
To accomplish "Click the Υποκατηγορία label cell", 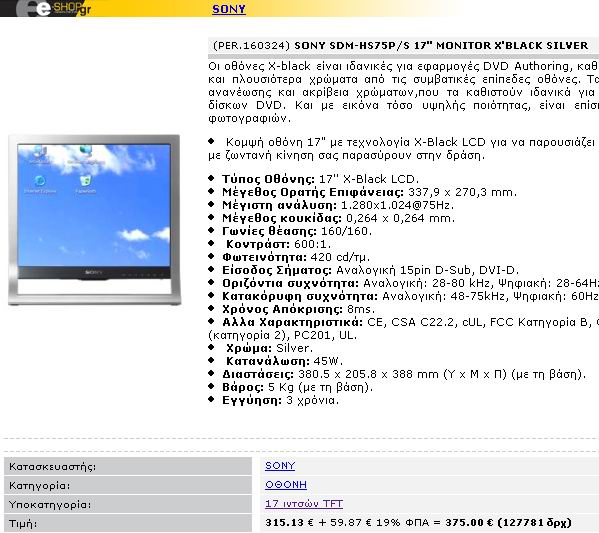I will pyautogui.click(x=128, y=504).
